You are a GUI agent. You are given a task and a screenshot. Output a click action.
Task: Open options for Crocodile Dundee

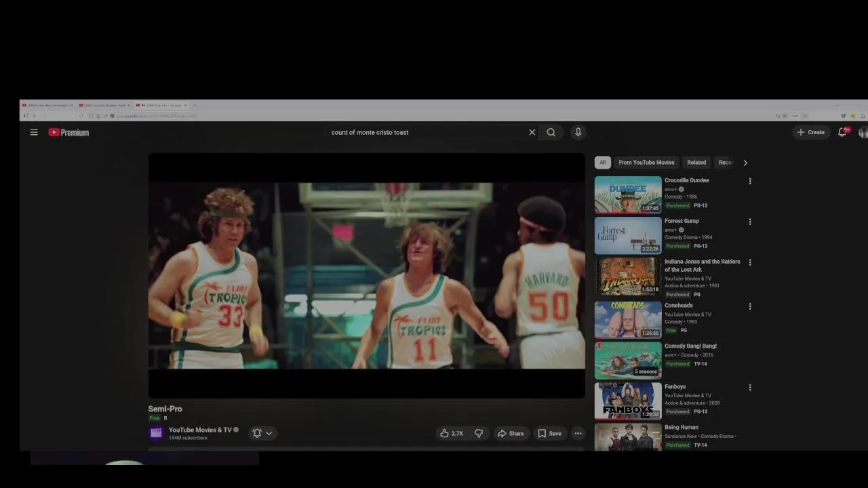tap(750, 181)
